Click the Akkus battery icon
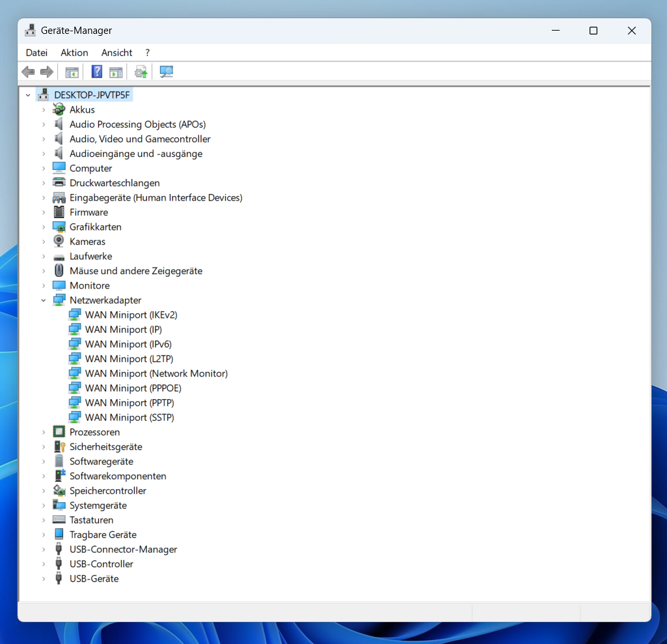The image size is (667, 644). coord(59,109)
